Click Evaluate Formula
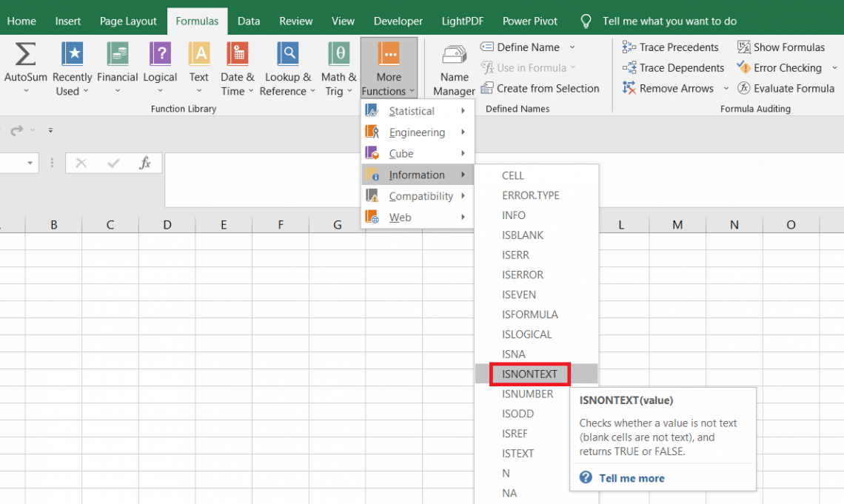Image resolution: width=844 pixels, height=504 pixels. tap(787, 88)
